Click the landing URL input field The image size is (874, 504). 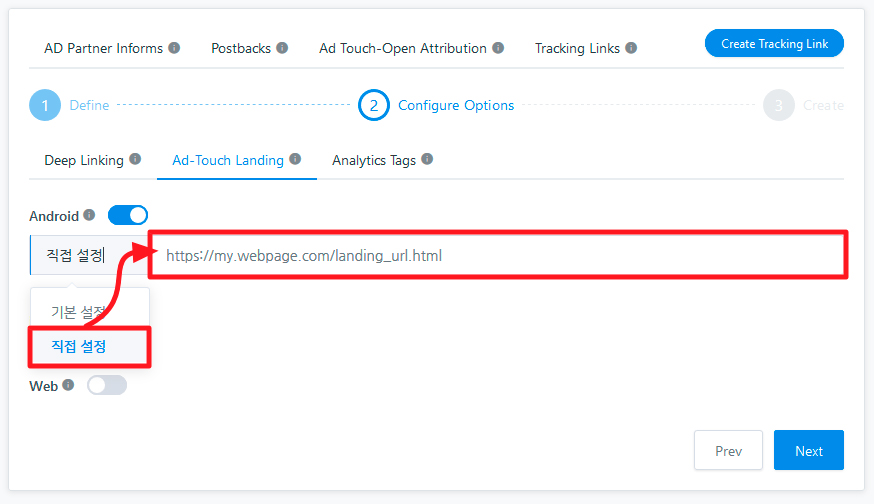click(498, 255)
